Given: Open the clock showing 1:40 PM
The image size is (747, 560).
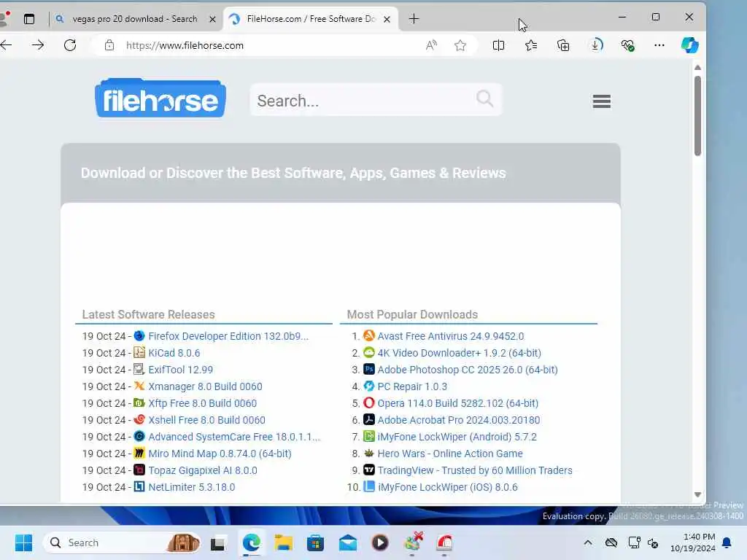Looking at the screenshot, I should [x=693, y=542].
